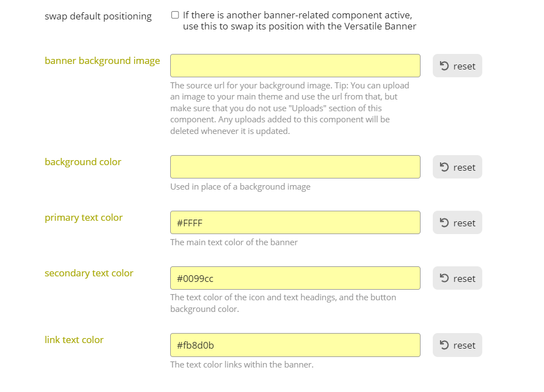Click into the empty background color field
Viewport: 544px width, 392px height.
pos(295,167)
